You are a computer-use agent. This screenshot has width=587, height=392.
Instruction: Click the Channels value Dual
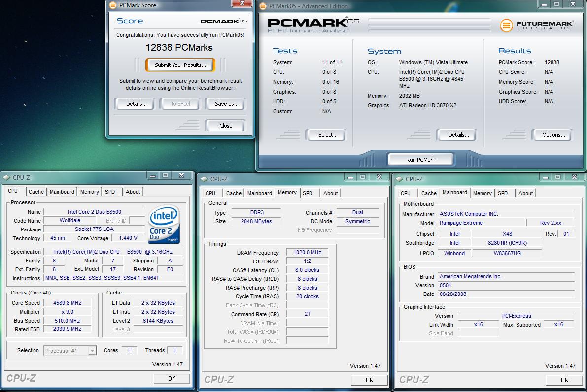click(x=357, y=212)
